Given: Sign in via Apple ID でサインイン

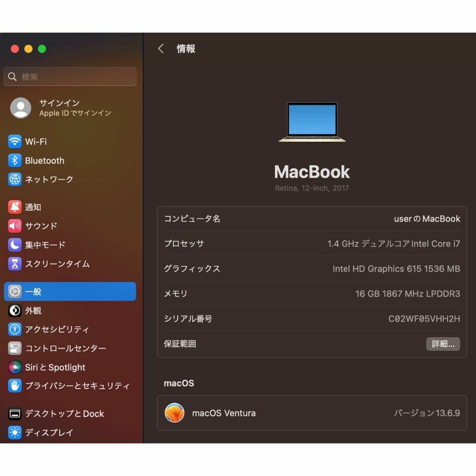Looking at the screenshot, I should [75, 113].
